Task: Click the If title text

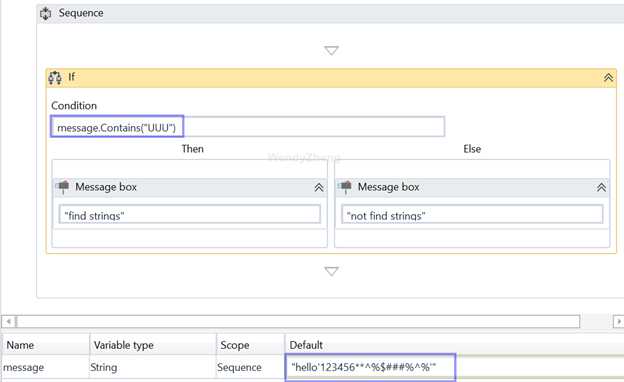Action: point(71,77)
